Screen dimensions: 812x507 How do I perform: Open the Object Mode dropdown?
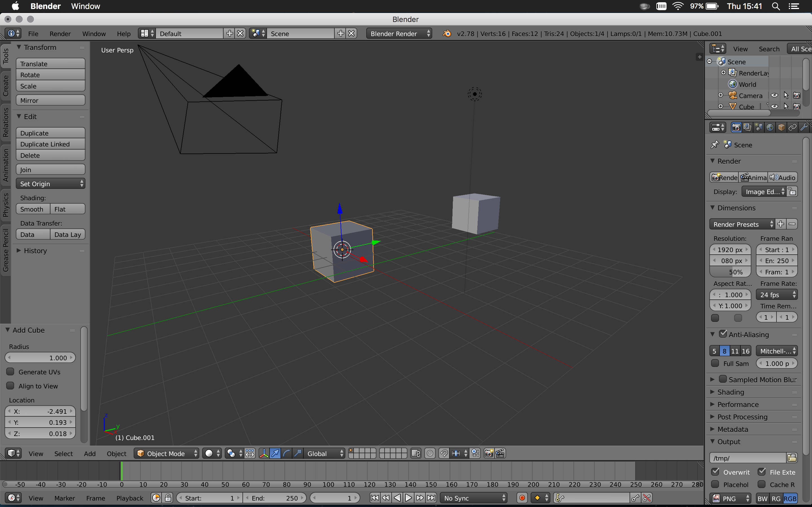[166, 453]
